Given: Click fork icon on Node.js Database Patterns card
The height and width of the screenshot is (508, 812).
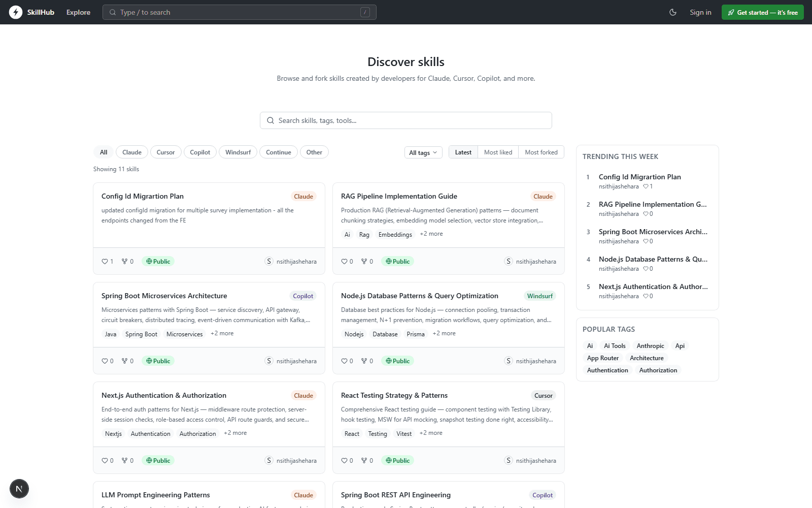Looking at the screenshot, I should 364,361.
